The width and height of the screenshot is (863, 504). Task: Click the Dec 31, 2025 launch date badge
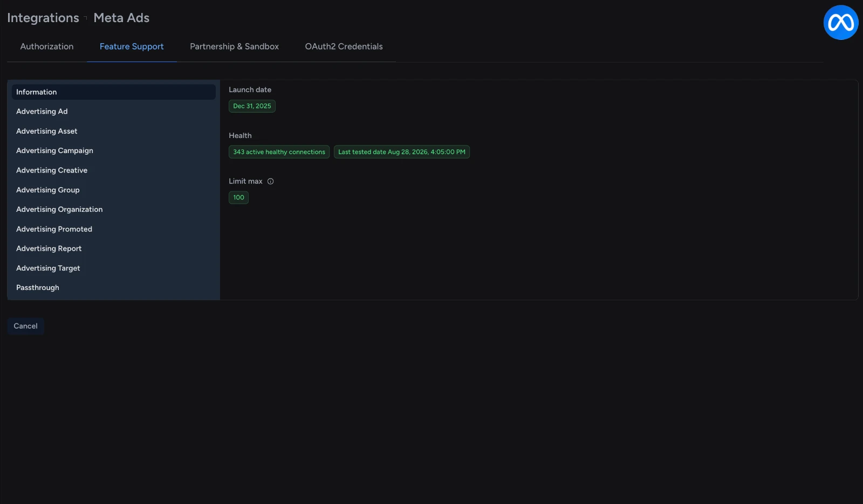coord(252,106)
